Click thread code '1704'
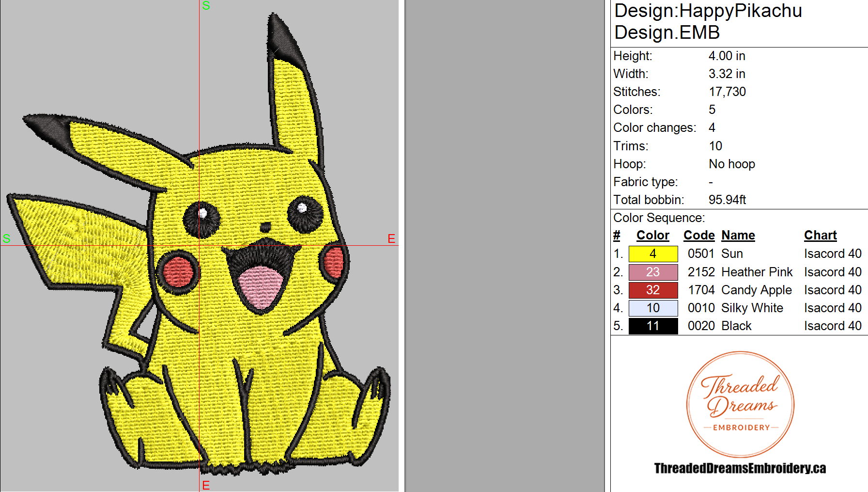Viewport: 868px width, 492px height. tap(701, 290)
